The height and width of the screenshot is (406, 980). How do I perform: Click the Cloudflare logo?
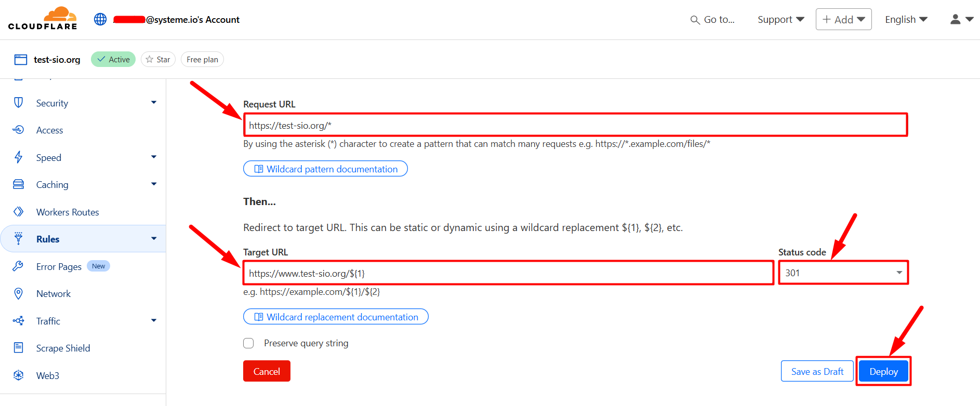click(43, 19)
